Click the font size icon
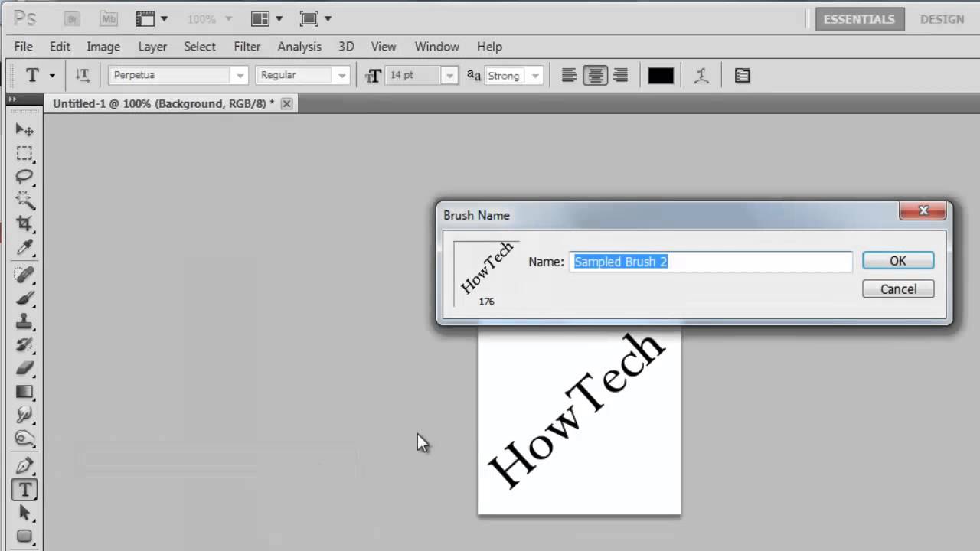This screenshot has height=551, width=980. [x=374, y=75]
